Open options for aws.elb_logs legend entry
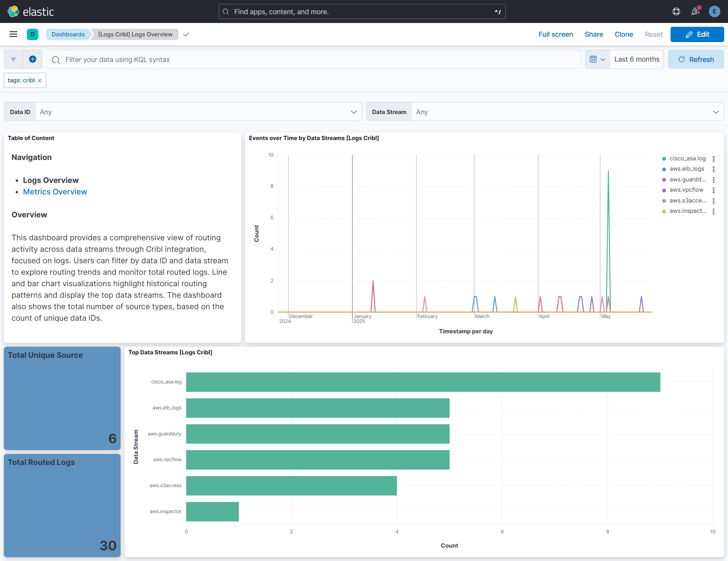Viewport: 728px width, 561px height. click(x=713, y=169)
